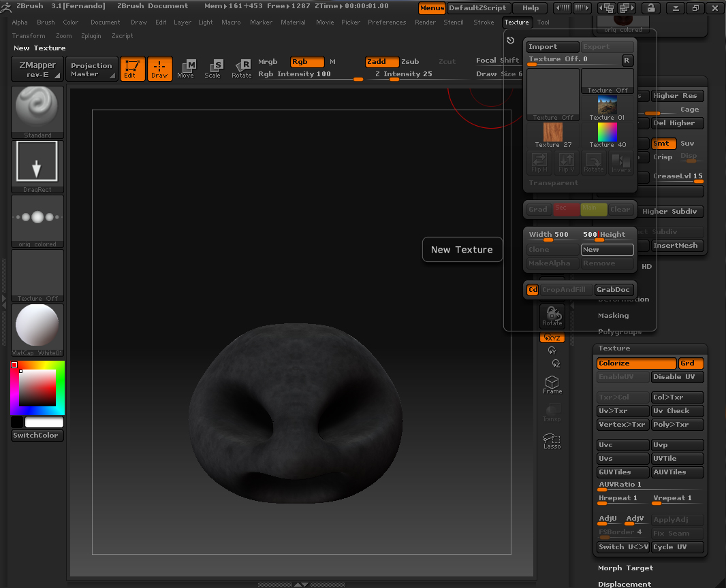
Task: Click the Scale tool icon
Action: click(x=213, y=69)
